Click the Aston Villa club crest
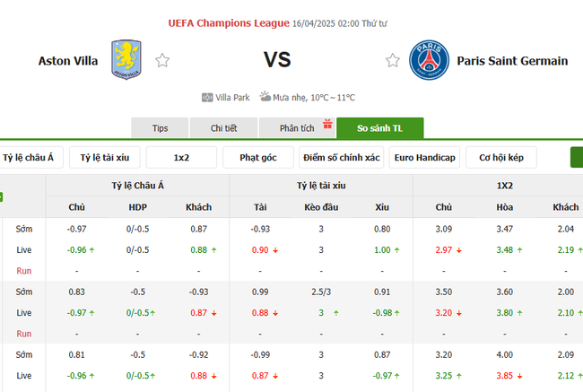 tap(126, 60)
